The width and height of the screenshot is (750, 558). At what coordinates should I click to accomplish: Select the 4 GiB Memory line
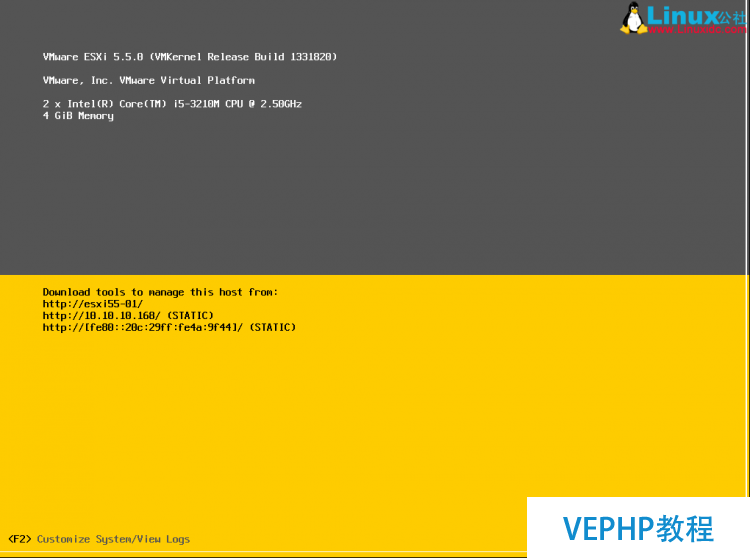pyautogui.click(x=78, y=116)
